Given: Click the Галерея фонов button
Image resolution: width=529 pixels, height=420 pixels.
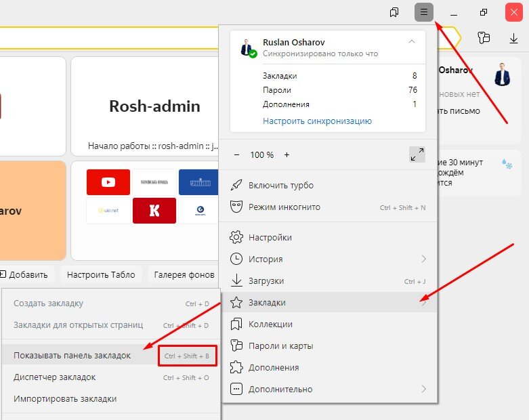Looking at the screenshot, I should [x=184, y=274].
